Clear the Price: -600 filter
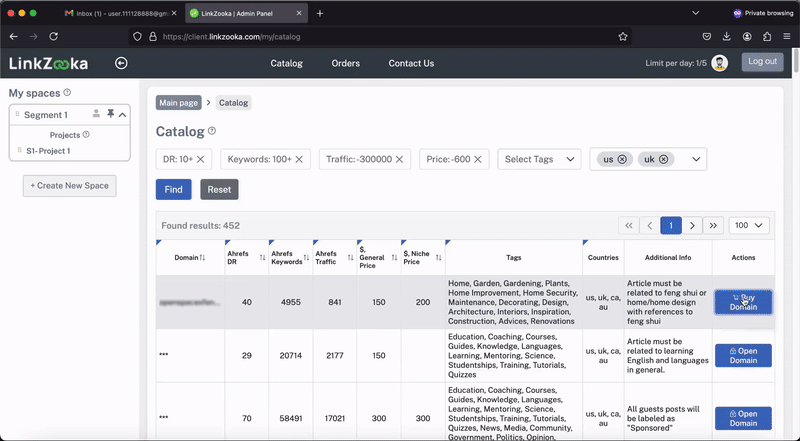Screen dimensions: 800x441 478,159
